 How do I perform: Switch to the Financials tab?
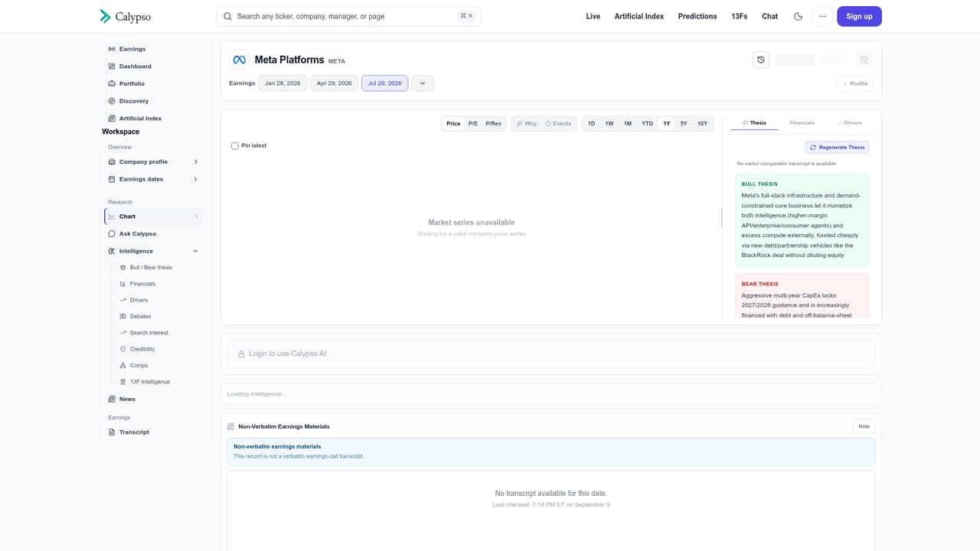coord(802,123)
